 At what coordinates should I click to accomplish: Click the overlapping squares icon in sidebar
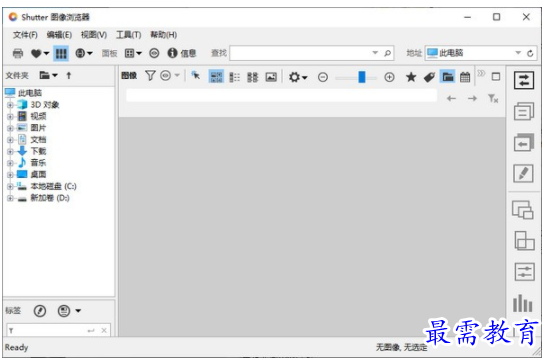[524, 240]
